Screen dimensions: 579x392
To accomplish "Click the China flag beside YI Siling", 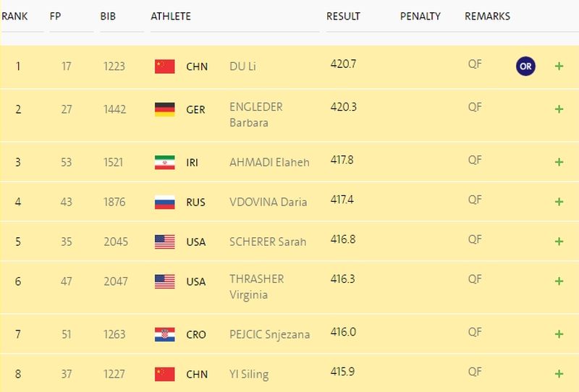I will point(165,374).
